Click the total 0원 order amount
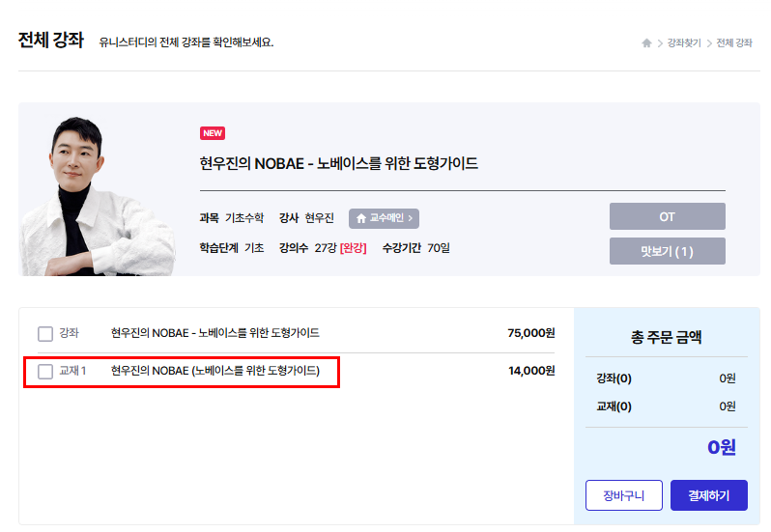Screen dimensions: 771x532 click(721, 447)
